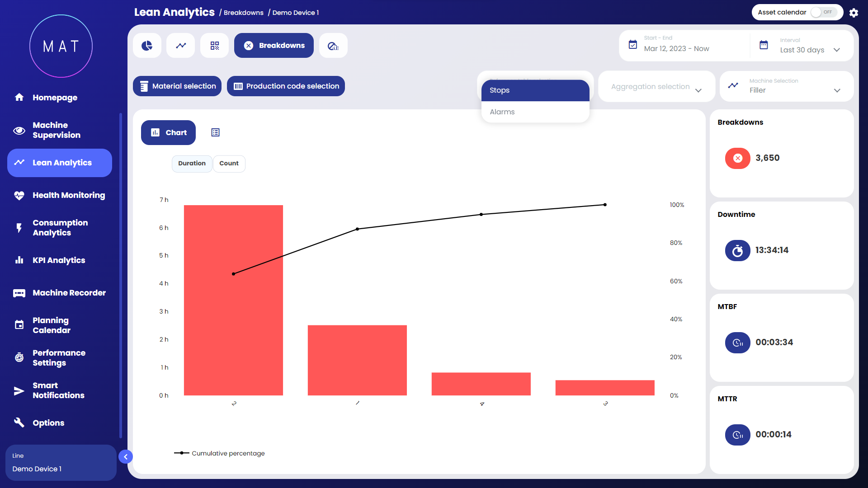Select Duration chart mode
This screenshot has width=868, height=488.
192,164
